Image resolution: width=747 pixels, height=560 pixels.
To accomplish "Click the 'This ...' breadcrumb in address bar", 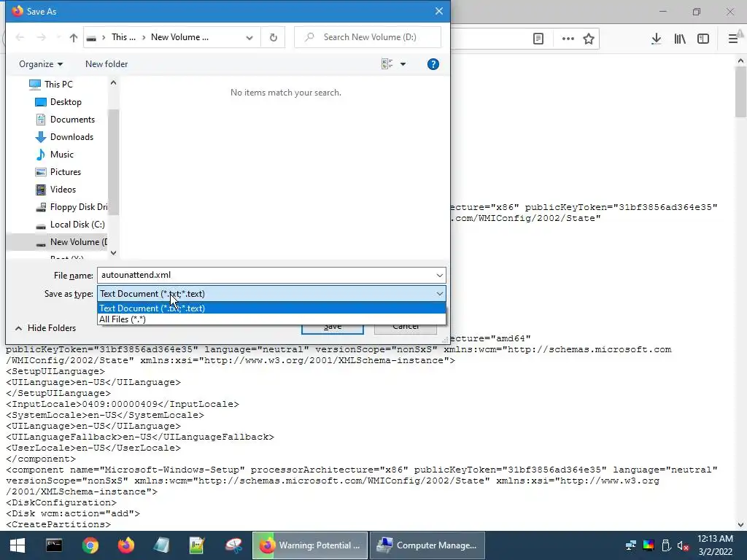I will tap(123, 37).
